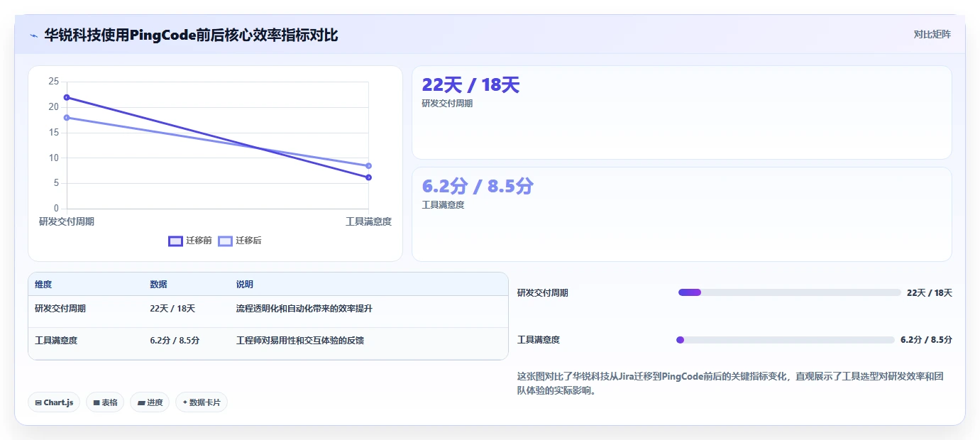
Task: Select the 迁移后 data point at 18
Action: (67, 118)
